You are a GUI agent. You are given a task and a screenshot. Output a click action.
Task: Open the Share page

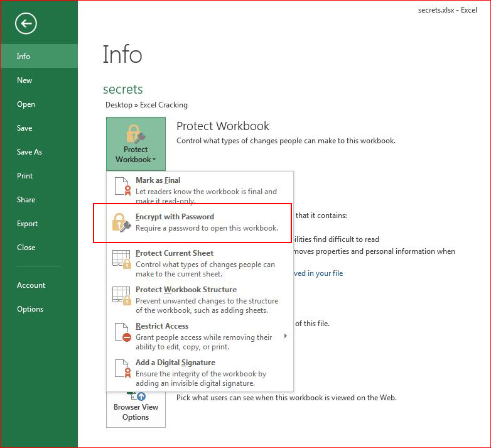39,200
